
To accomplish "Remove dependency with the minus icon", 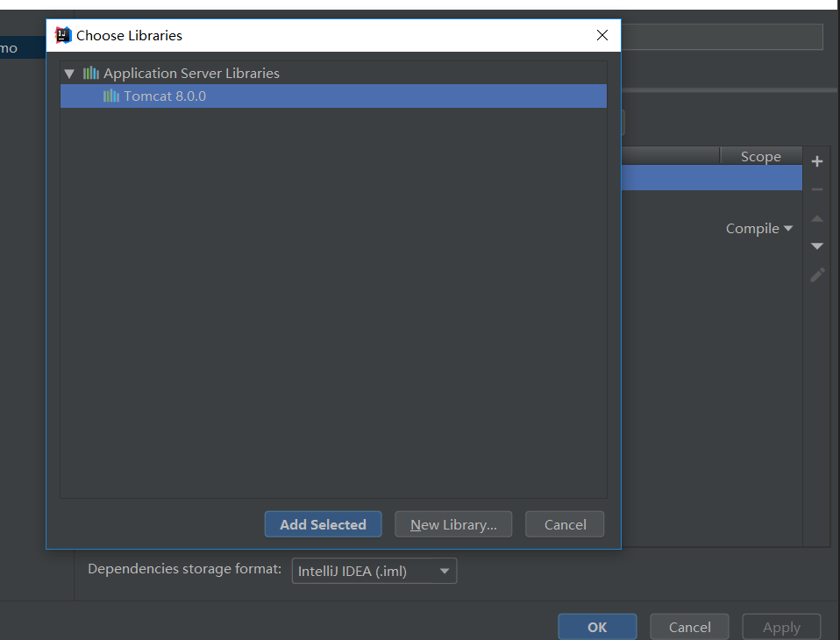I will click(x=817, y=189).
